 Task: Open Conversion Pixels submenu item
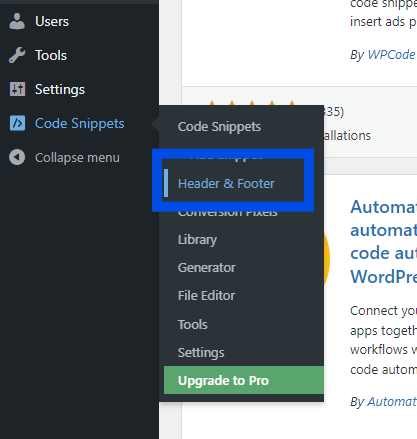click(x=228, y=213)
